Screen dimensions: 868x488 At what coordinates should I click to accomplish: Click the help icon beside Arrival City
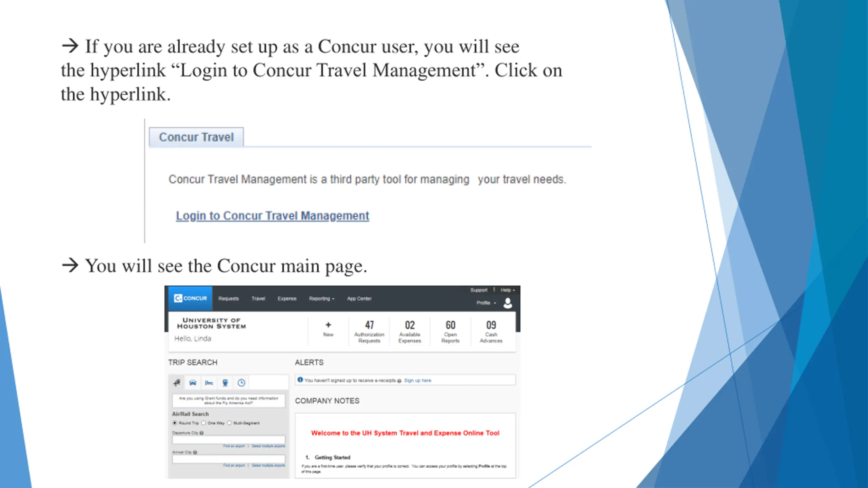(195, 452)
